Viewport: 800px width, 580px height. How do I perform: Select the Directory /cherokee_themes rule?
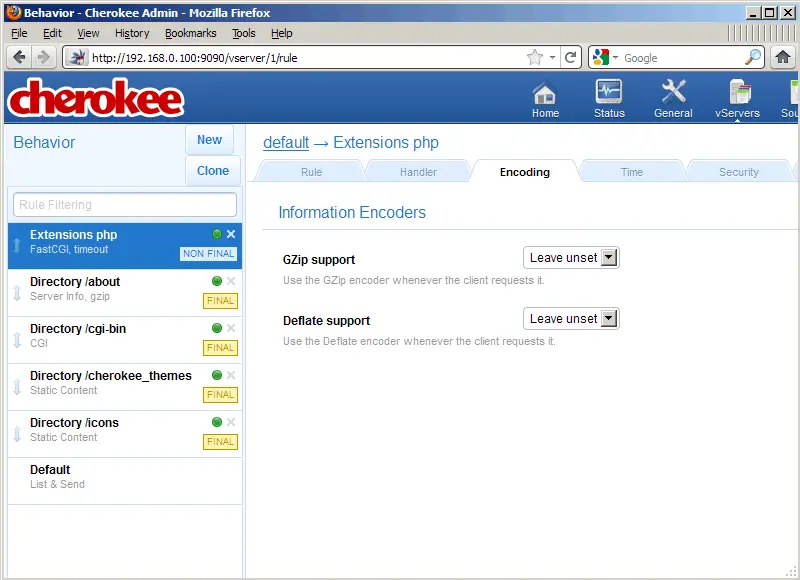(x=124, y=387)
